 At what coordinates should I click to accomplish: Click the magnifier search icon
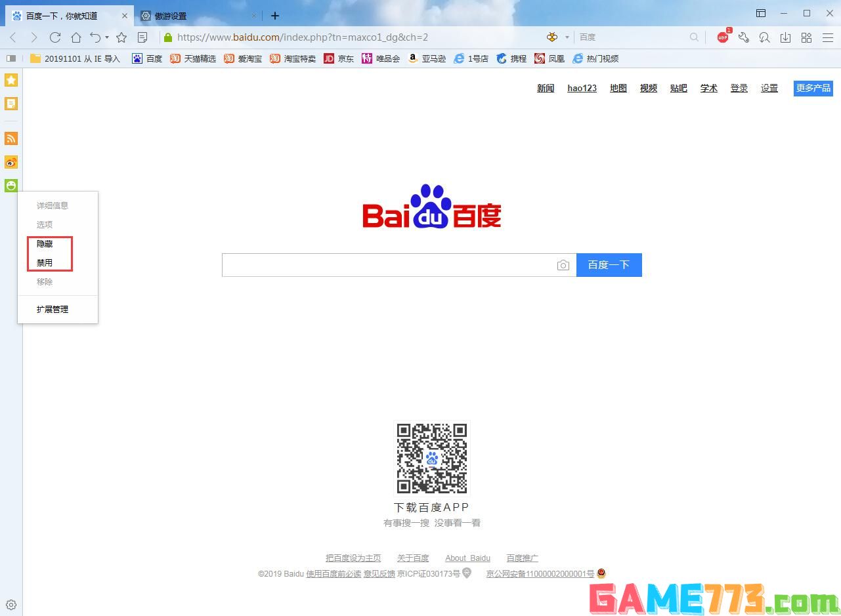tap(694, 37)
